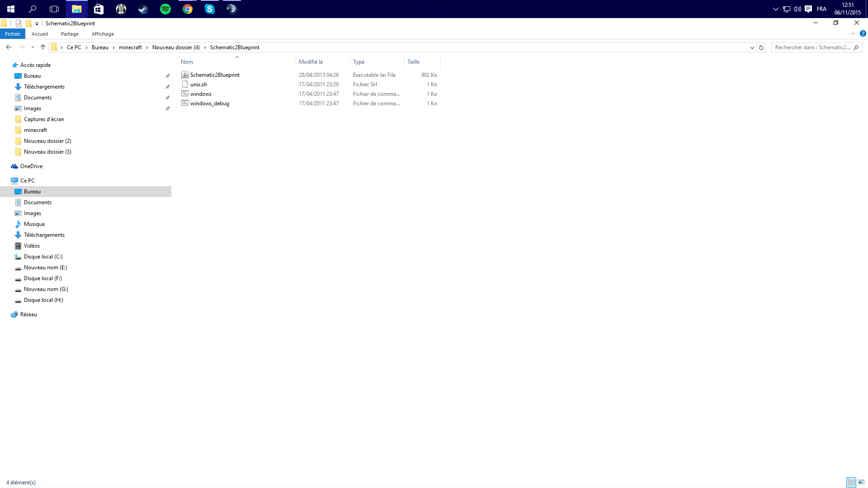Viewport: 868px width, 488px height.
Task: Open the Windows Start menu
Action: pos(11,9)
